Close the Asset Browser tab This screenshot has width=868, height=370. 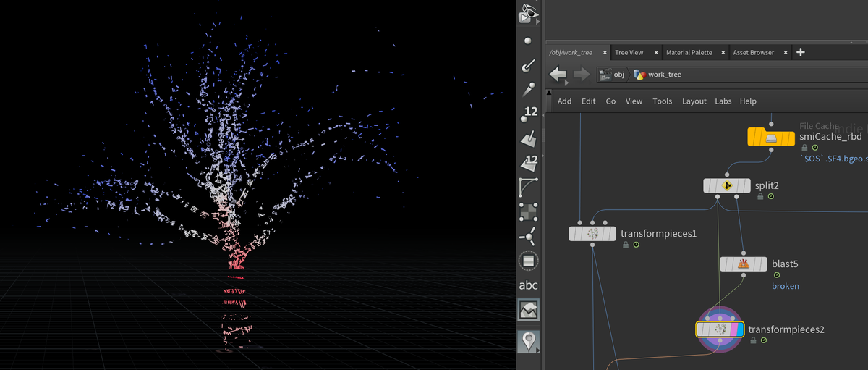[786, 53]
